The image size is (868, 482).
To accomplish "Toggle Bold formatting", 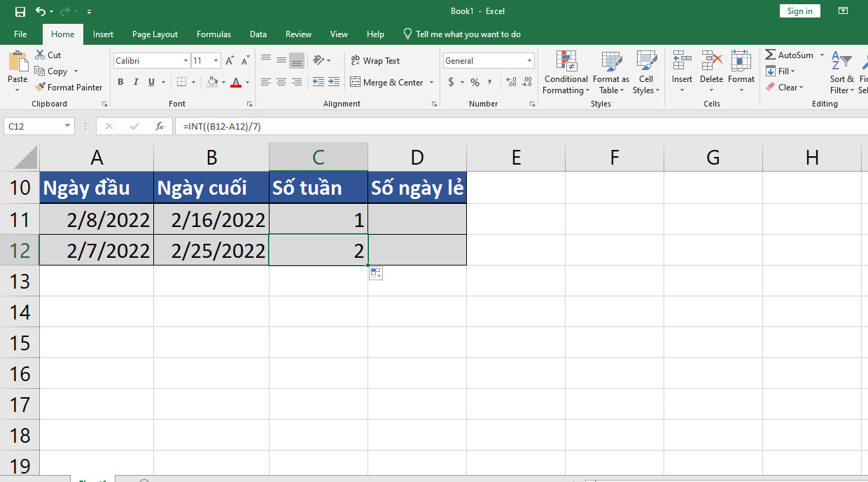I will (120, 82).
